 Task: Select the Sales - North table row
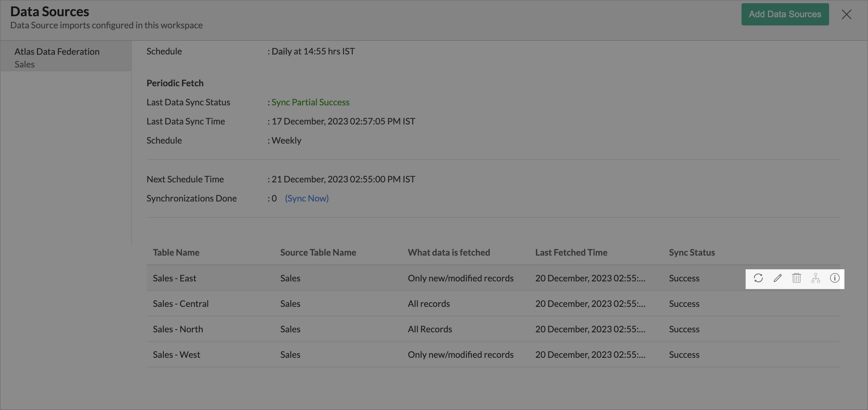[178, 329]
